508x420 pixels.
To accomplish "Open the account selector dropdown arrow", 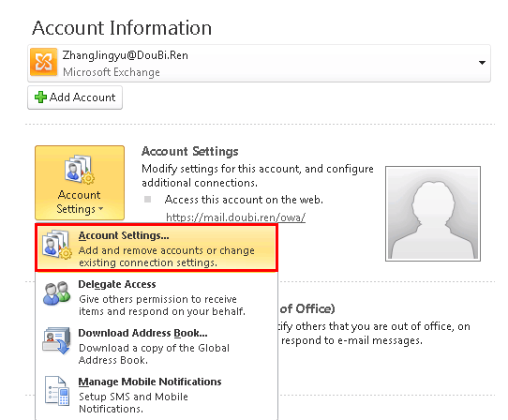I will [x=482, y=63].
